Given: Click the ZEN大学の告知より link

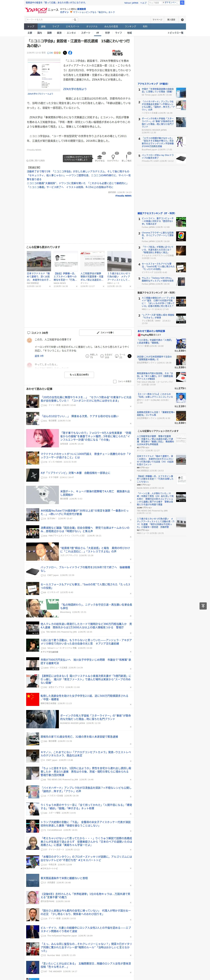Looking at the screenshot, I should [75, 89].
